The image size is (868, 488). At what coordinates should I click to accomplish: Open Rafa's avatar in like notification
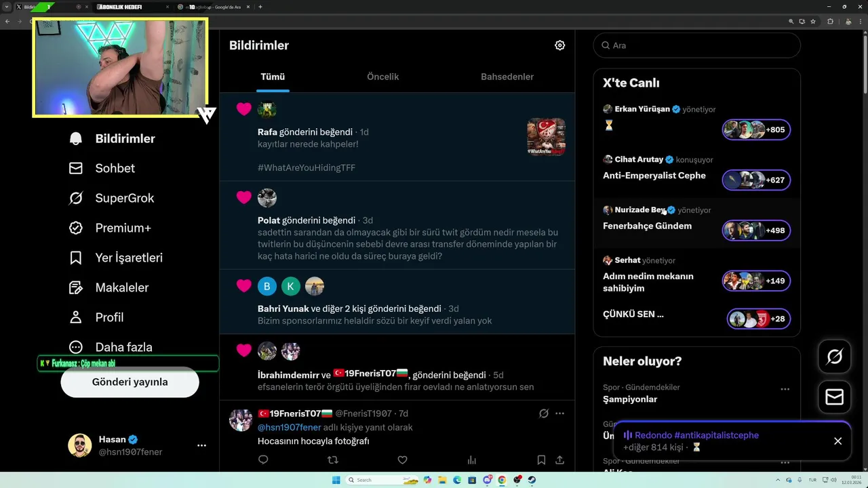[x=267, y=109]
